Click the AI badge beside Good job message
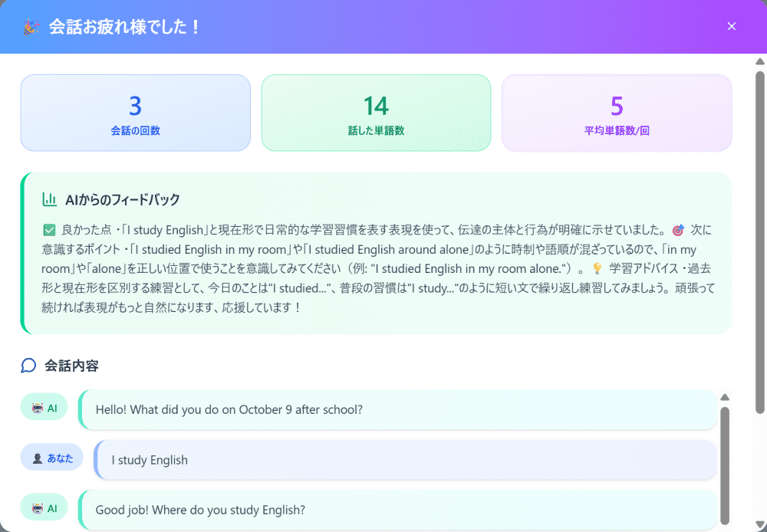This screenshot has height=532, width=767. 44,507
